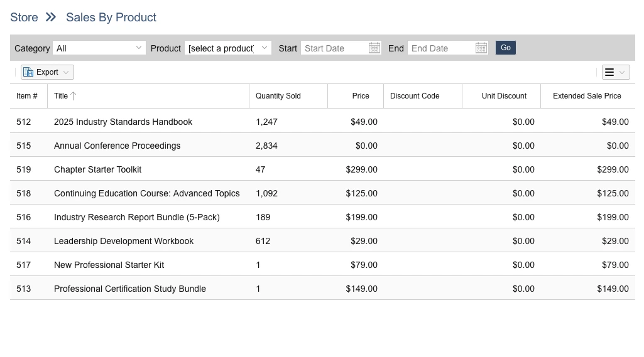The image size is (644, 357).
Task: Expand the Export dropdown arrow
Action: [x=66, y=72]
